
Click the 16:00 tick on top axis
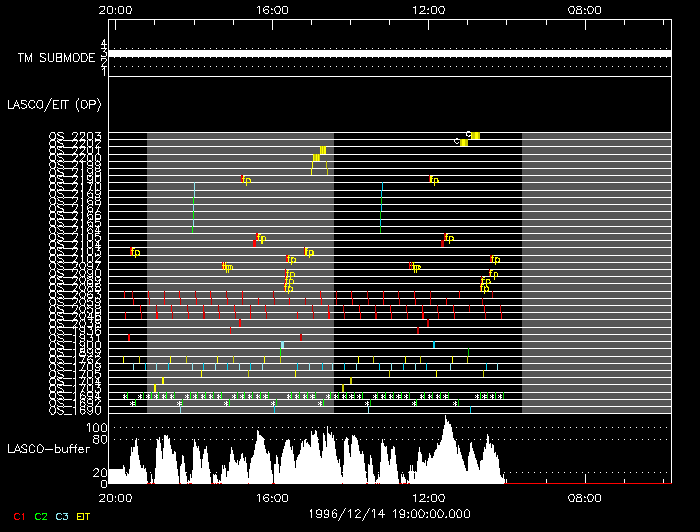(273, 9)
